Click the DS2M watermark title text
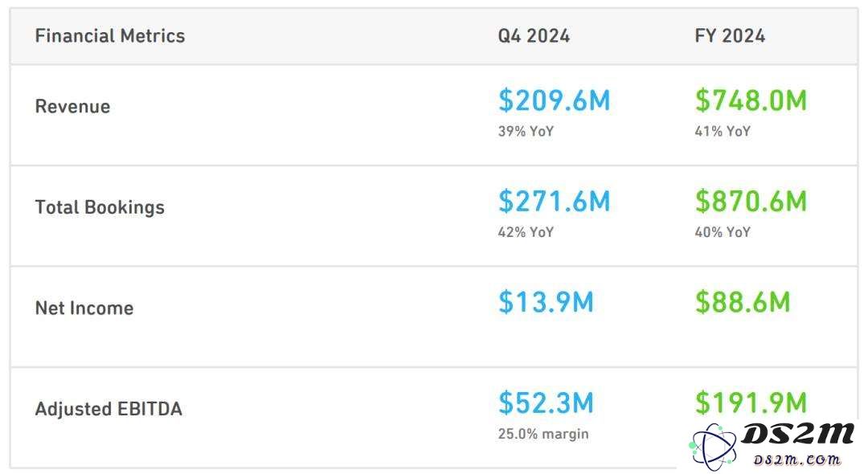 pyautogui.click(x=798, y=434)
